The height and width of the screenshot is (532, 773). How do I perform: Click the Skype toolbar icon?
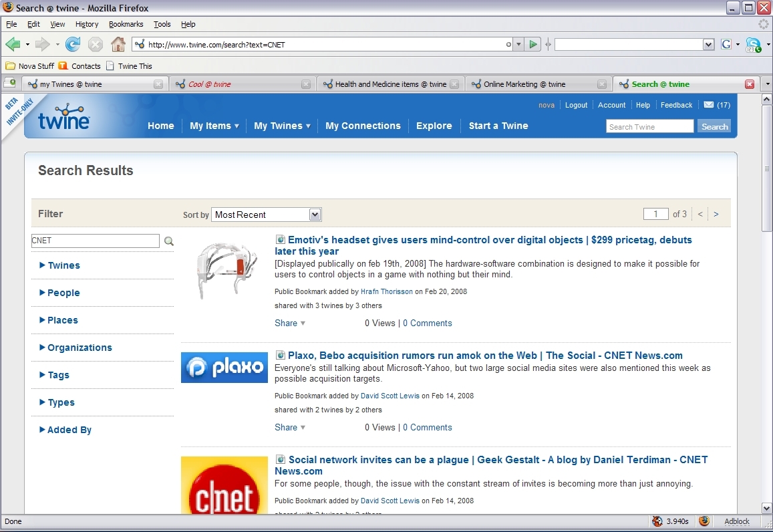click(x=753, y=45)
